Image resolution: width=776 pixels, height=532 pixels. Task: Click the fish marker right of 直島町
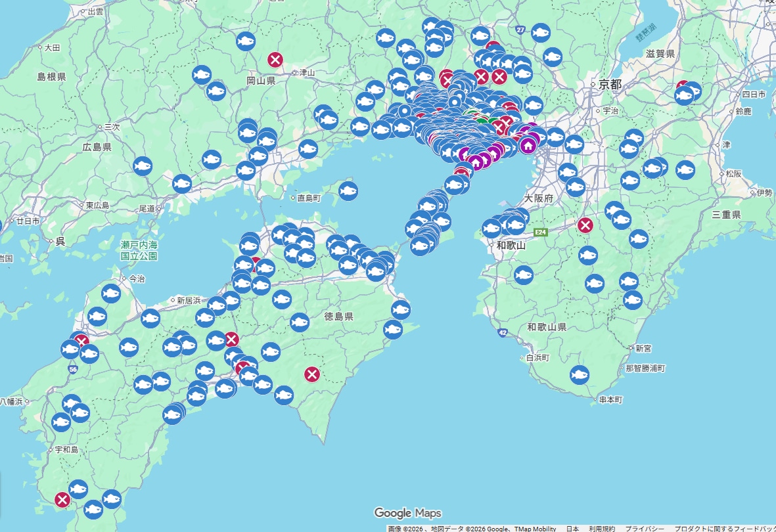click(x=348, y=191)
